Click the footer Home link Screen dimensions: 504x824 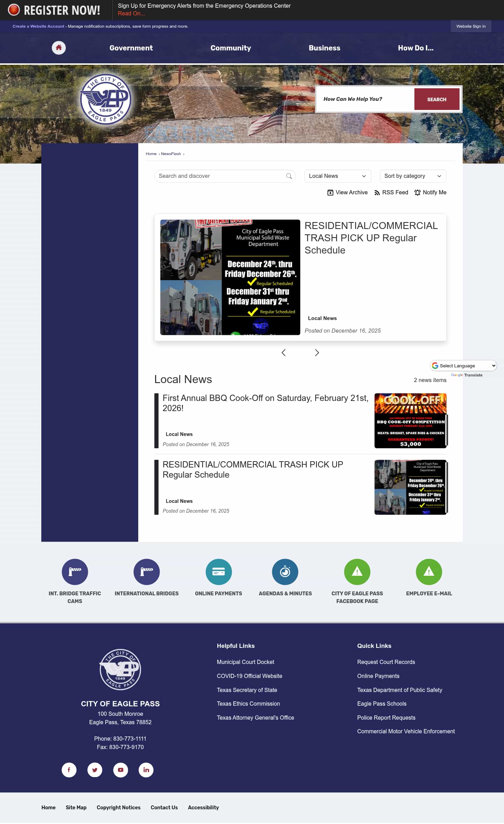[x=48, y=807]
